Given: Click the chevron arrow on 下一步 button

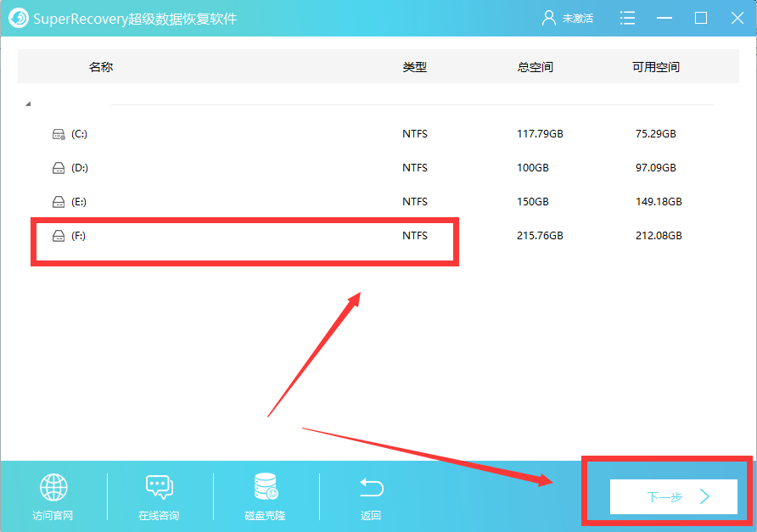Looking at the screenshot, I should click(x=705, y=496).
